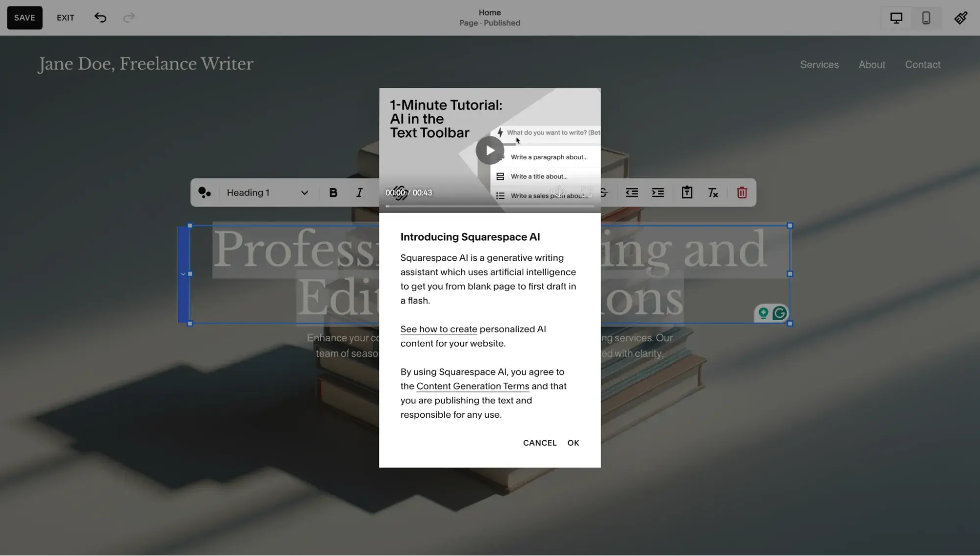
Task: Click the undo arrow in the top bar
Action: pos(100,18)
